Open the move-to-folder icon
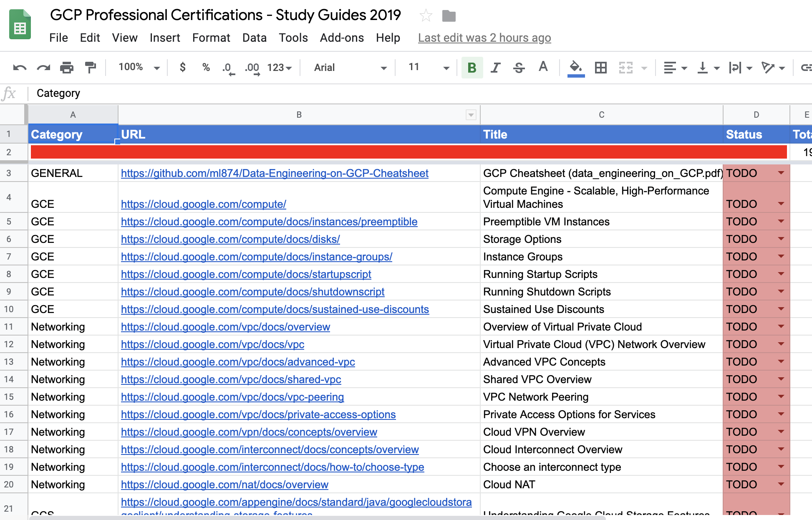Screen dimensions: 812x520 (x=449, y=16)
